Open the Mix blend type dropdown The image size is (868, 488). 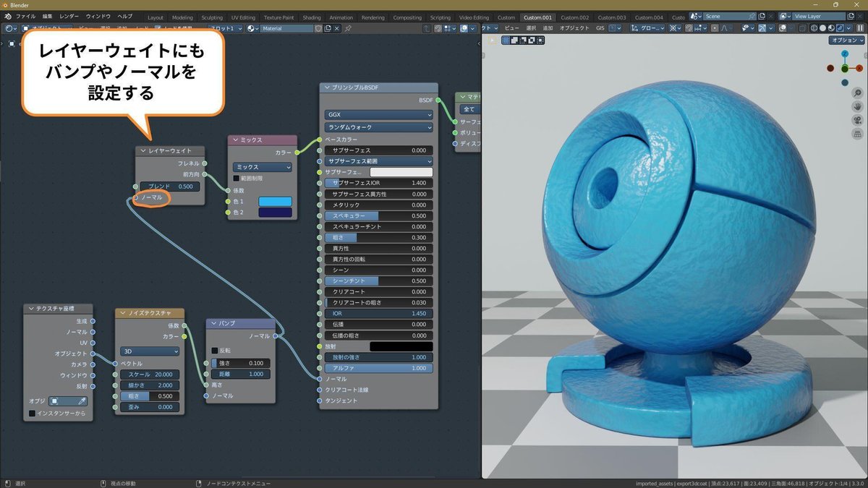[263, 166]
